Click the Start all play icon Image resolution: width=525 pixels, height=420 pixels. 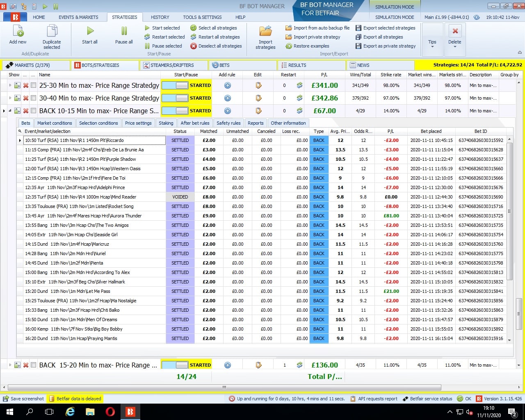90,31
